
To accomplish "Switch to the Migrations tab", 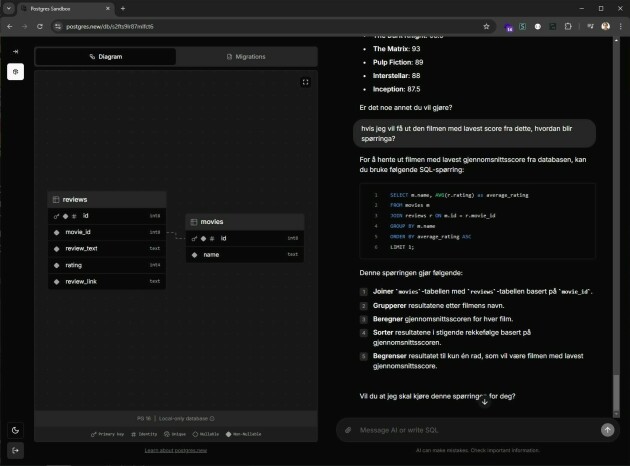I will coord(246,57).
